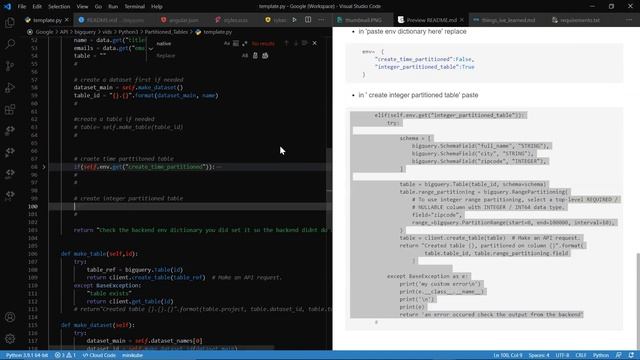Go to next match in find widget

point(296,43)
